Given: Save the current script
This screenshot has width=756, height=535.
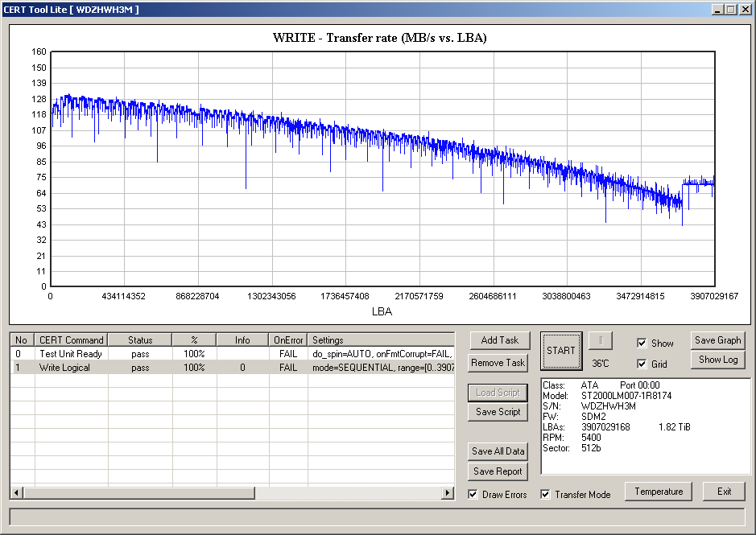Looking at the screenshot, I should (x=498, y=412).
